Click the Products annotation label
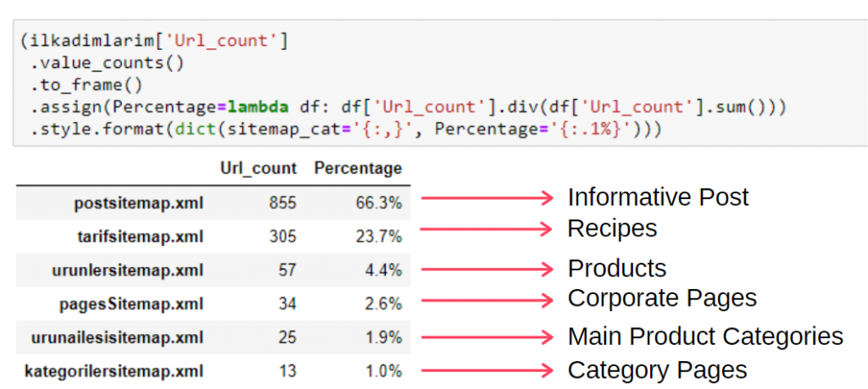 pyautogui.click(x=617, y=269)
